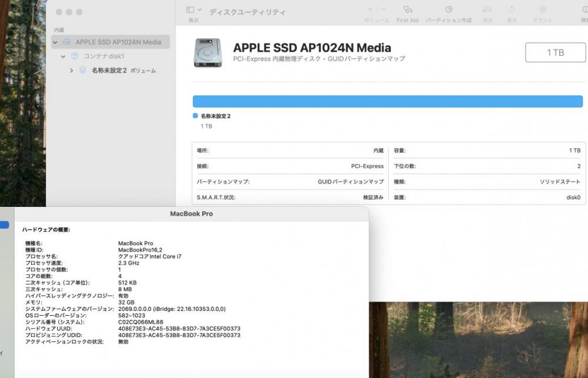Collapse the APPLE SSD AP1024N Media tree row
Viewport: 588px width, 378px height.
point(55,42)
